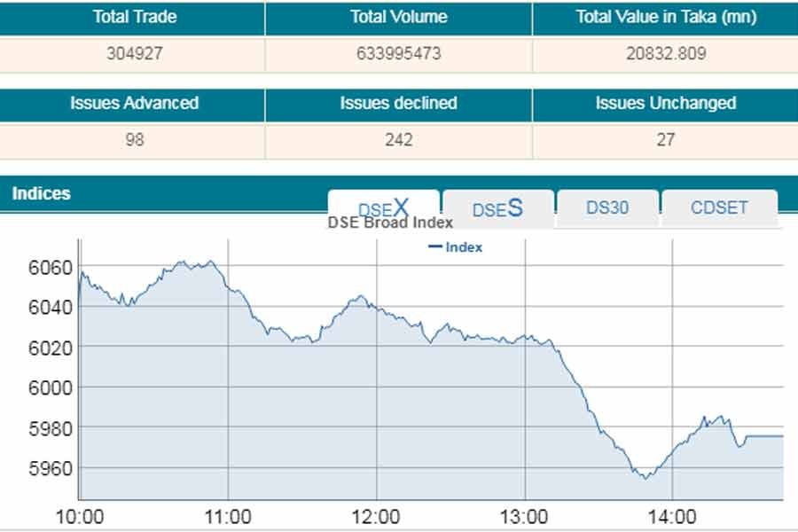Select the DS30 tab

607,208
